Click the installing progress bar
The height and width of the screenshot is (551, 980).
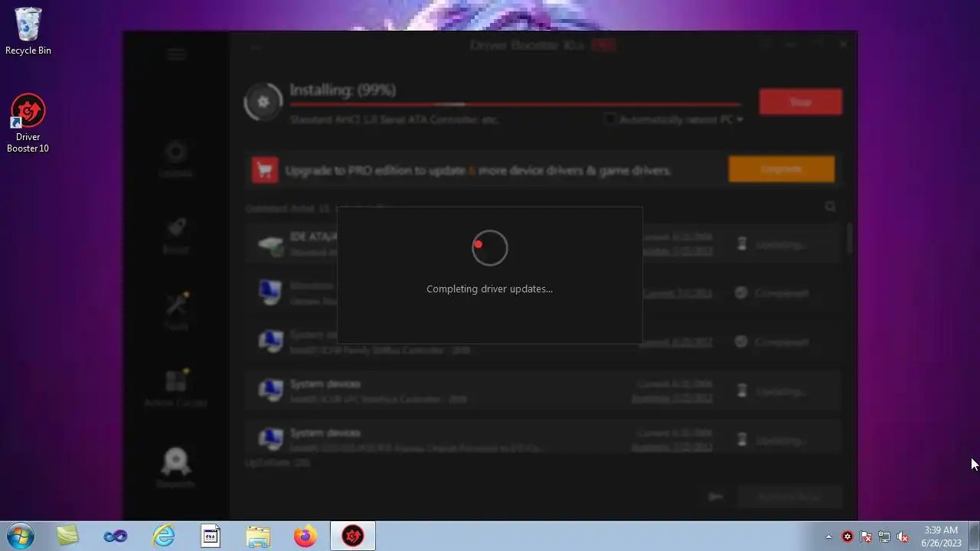pyautogui.click(x=515, y=104)
